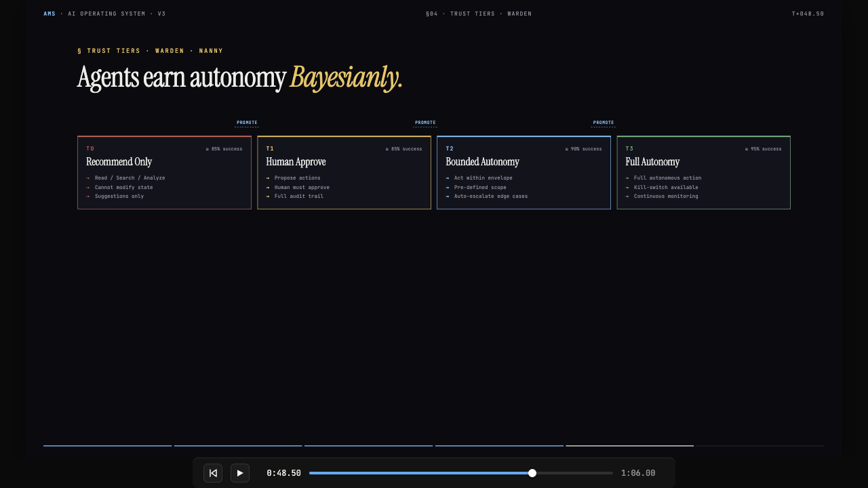Click the PROMOTE label between T1 and T2
Viewport: 868px width, 488px height.
click(x=425, y=123)
